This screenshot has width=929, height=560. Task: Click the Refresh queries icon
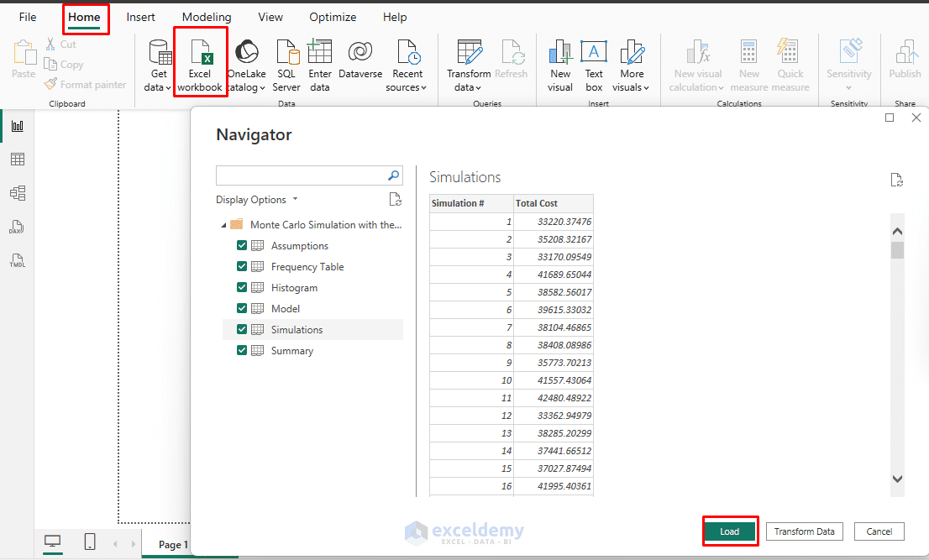point(513,52)
